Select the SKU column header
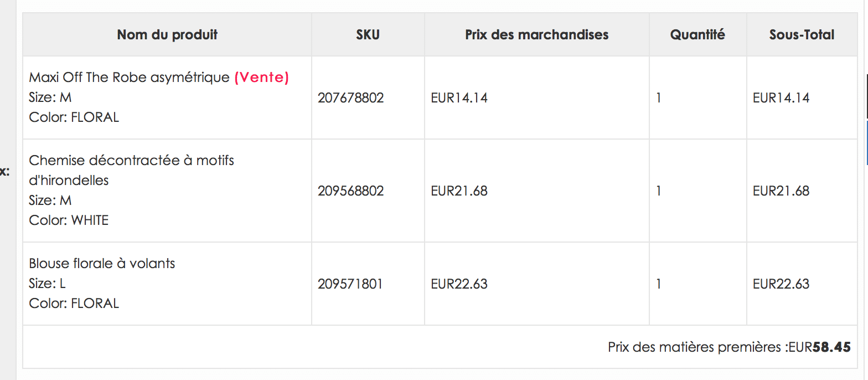868x380 pixels. (368, 35)
